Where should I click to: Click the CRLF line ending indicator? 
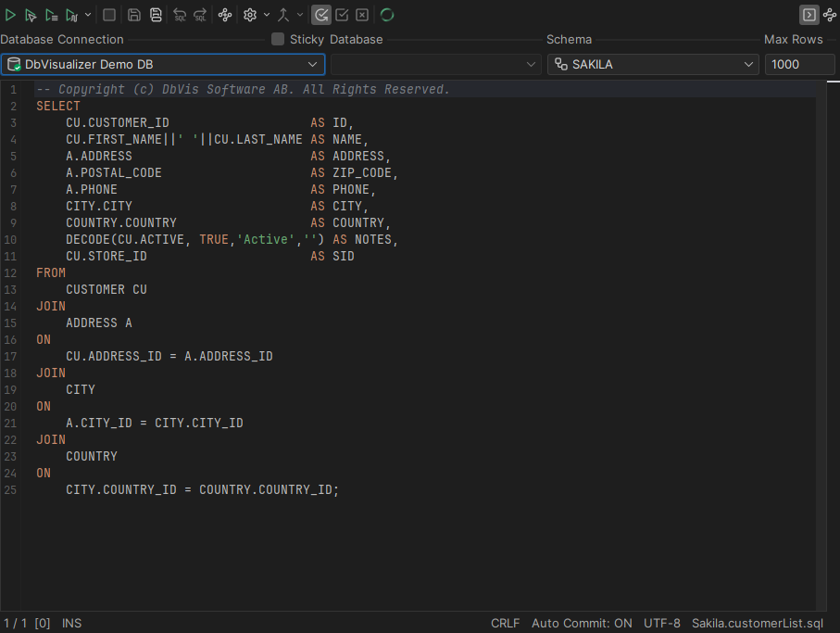coord(505,624)
